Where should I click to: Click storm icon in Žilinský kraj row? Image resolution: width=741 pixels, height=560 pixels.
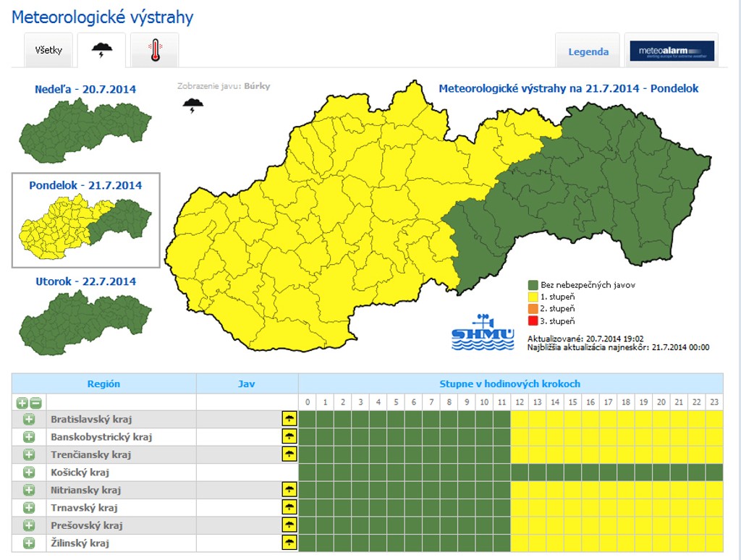(289, 543)
